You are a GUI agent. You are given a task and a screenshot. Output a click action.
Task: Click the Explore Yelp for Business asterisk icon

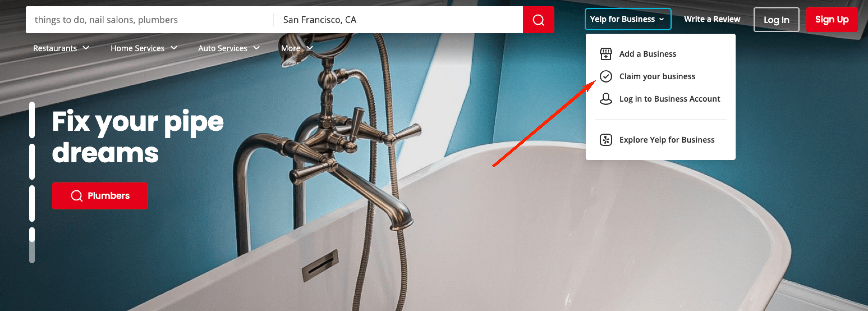point(605,140)
